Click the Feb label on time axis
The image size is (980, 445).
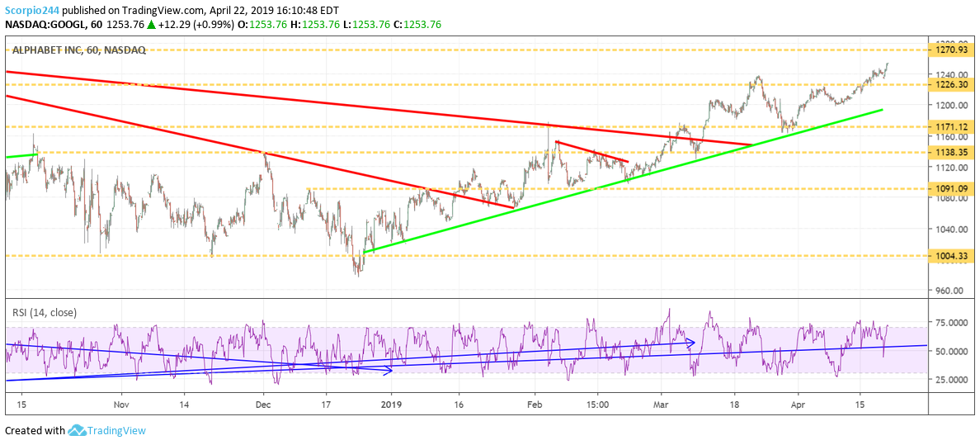click(535, 405)
